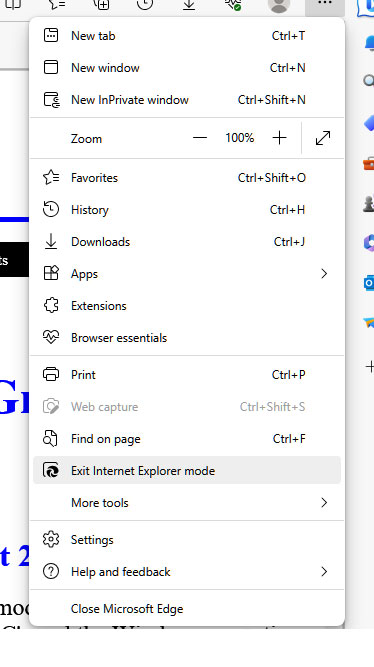Open the sidebar notifications bell icon
Image resolution: width=374 pixels, height=667 pixels.
pos(370,43)
